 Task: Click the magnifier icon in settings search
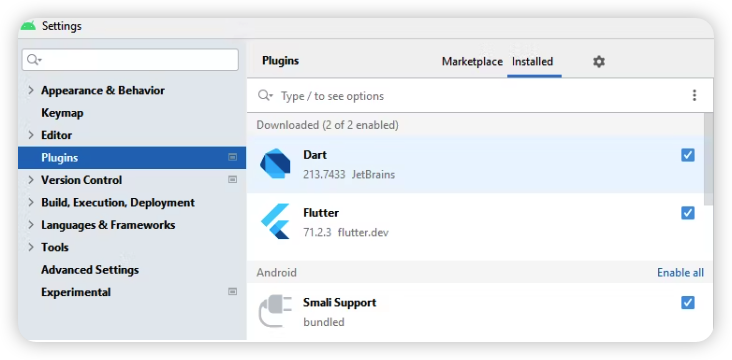pyautogui.click(x=34, y=60)
